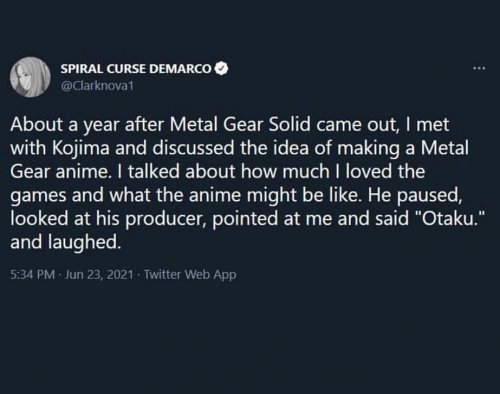500x394 pixels.
Task: Click "Gear anime." on the third line
Action: [x=60, y=171]
